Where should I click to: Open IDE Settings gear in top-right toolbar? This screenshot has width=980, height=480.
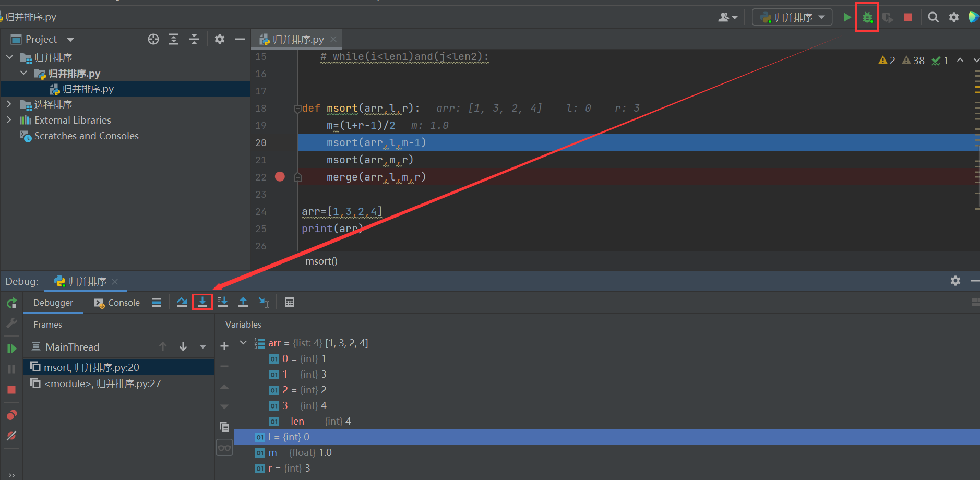pyautogui.click(x=954, y=17)
